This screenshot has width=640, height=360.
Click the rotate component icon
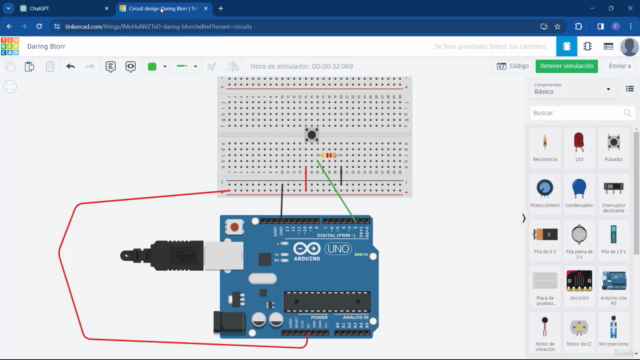point(211,66)
